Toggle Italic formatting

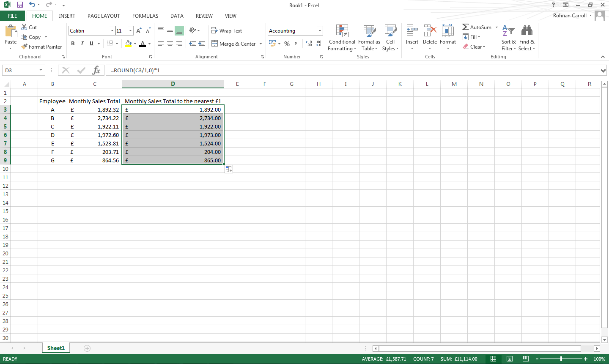pyautogui.click(x=82, y=44)
